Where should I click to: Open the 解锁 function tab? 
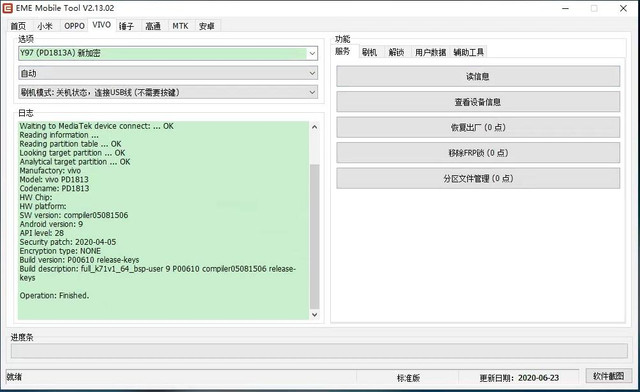coord(396,52)
